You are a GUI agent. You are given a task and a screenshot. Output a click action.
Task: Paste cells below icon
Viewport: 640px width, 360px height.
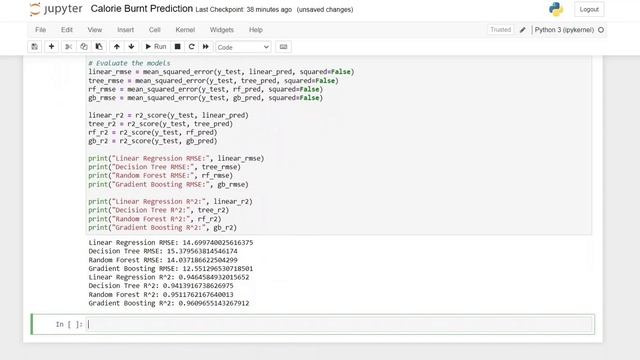[x=99, y=47]
